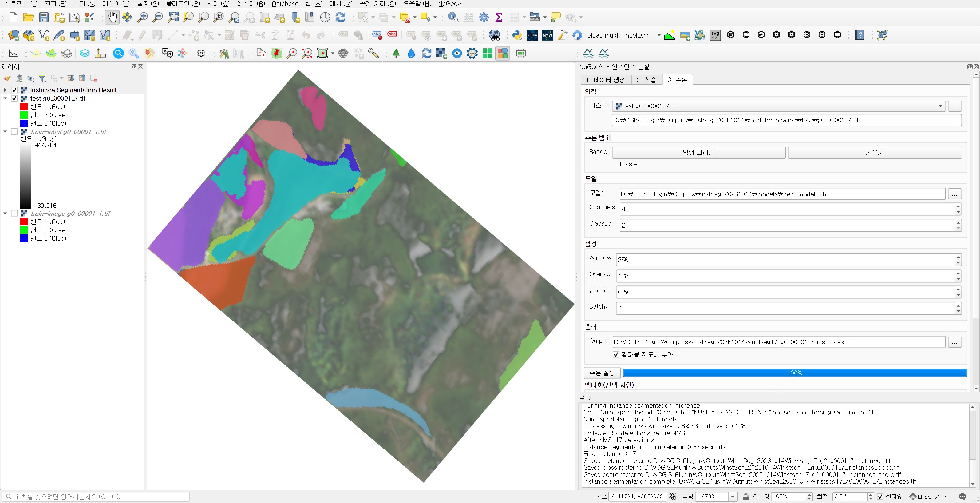This screenshot has height=503, width=980.
Task: Collapse the train-label g0_00001_1.tif tree
Action: pos(5,131)
